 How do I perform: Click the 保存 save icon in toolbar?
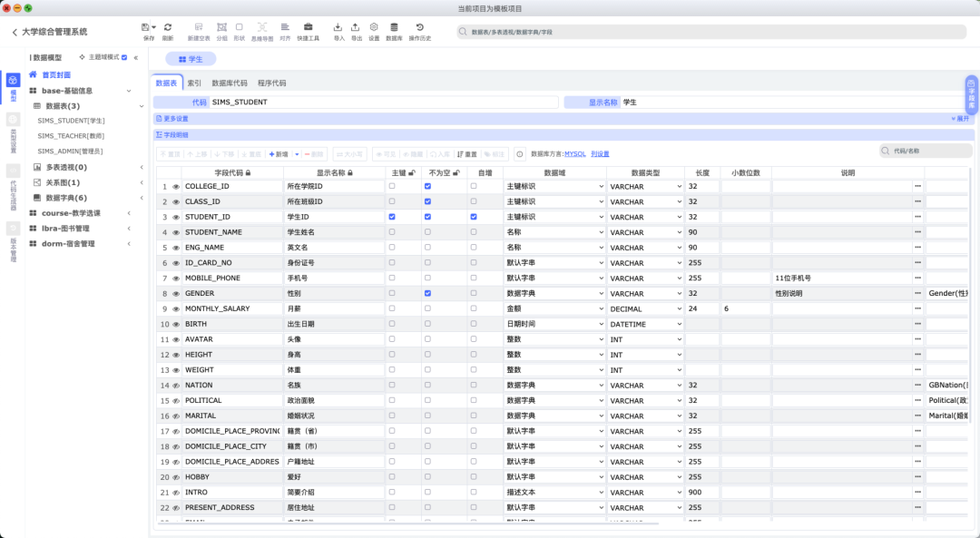click(145, 27)
